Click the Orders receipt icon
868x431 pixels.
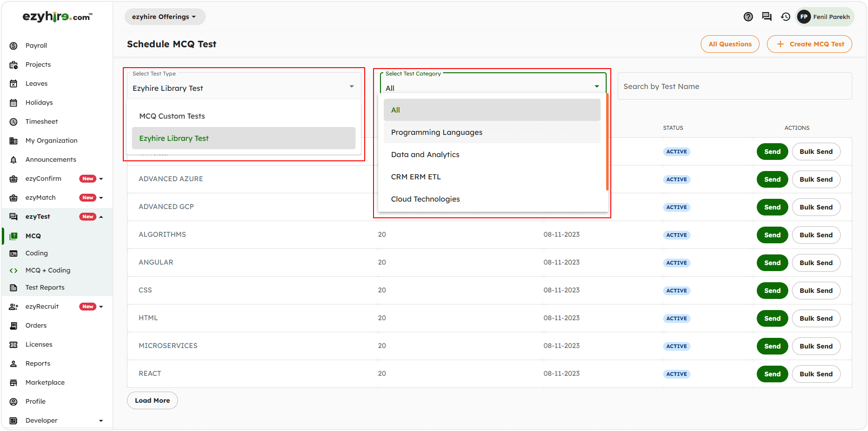pos(13,325)
